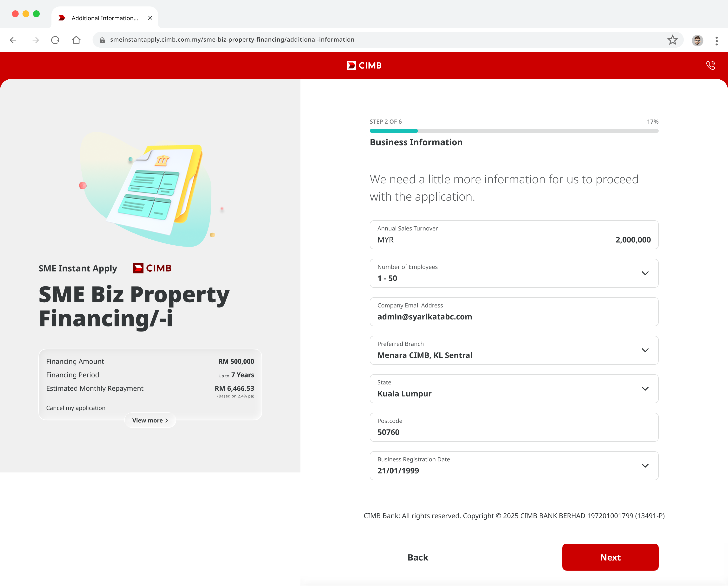Image resolution: width=728 pixels, height=586 pixels.
Task: Click the address bar URL
Action: (232, 39)
